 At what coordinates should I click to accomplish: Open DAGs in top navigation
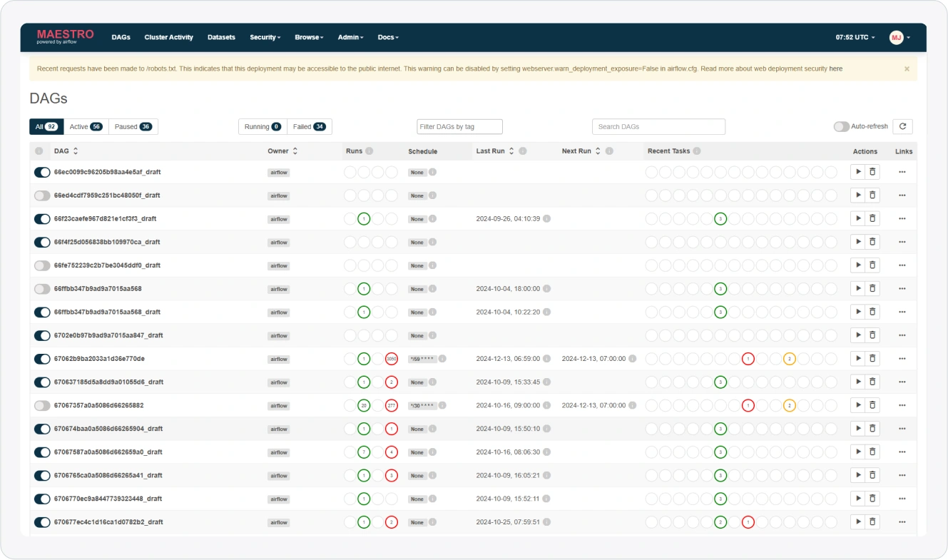121,37
